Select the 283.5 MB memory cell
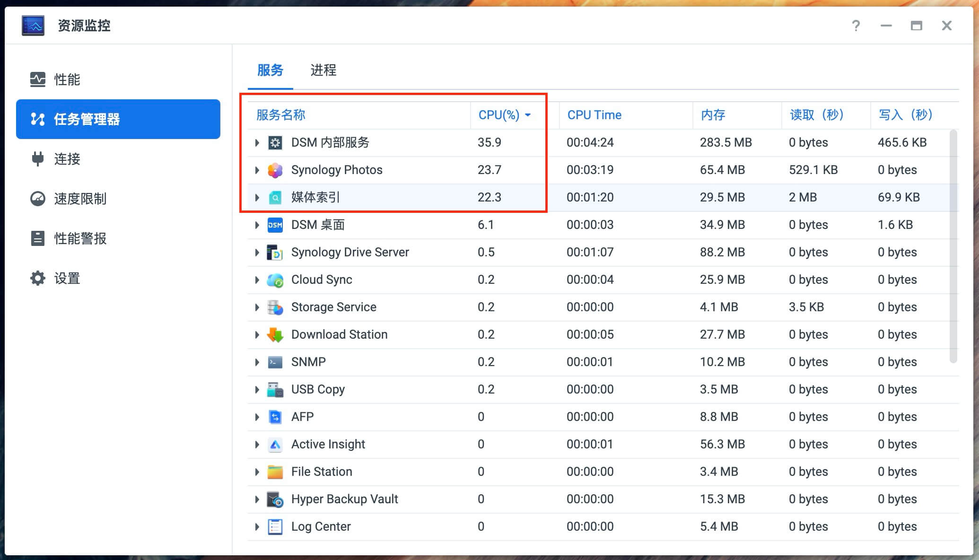This screenshot has height=560, width=979. (x=726, y=142)
